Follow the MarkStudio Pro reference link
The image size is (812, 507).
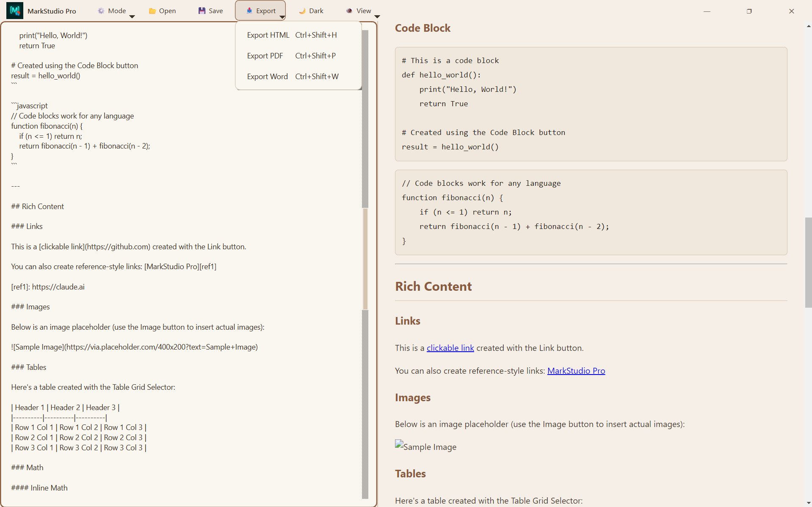pos(576,371)
